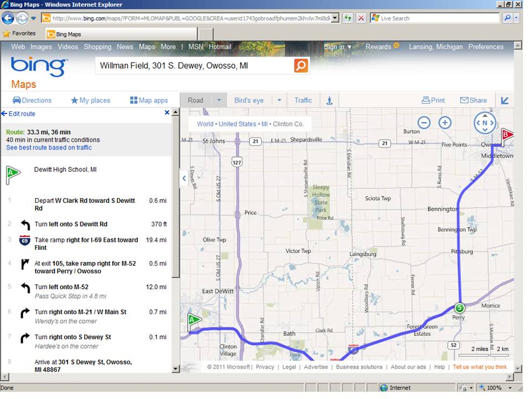Image resolution: width=532 pixels, height=399 pixels.
Task: Go to Hotmail from the header
Action: [x=220, y=47]
